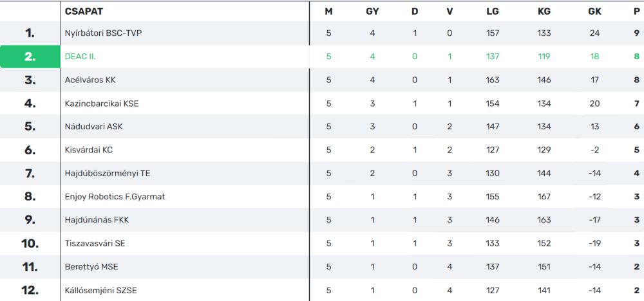
Task: Click Hajdúböszörményi TE team name
Action: (x=107, y=174)
